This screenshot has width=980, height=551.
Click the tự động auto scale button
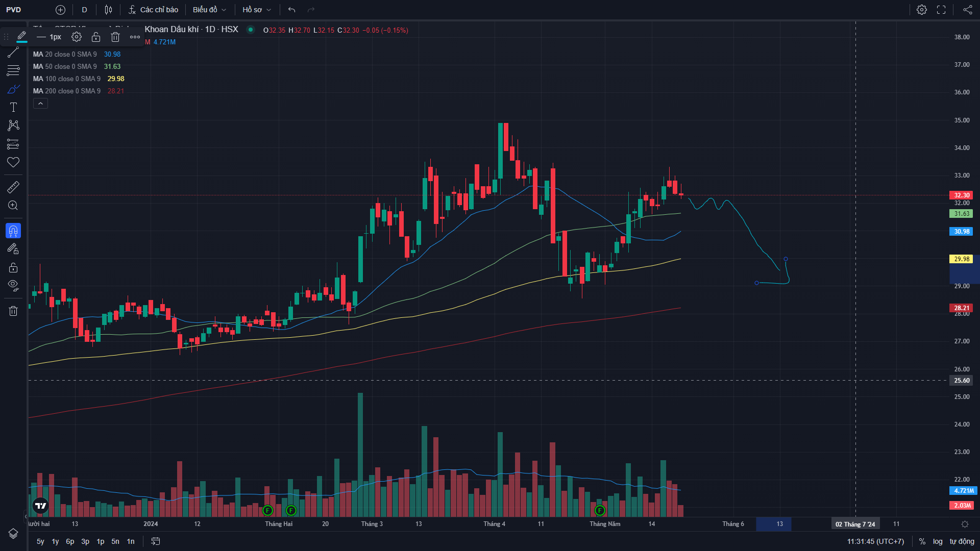(962, 541)
